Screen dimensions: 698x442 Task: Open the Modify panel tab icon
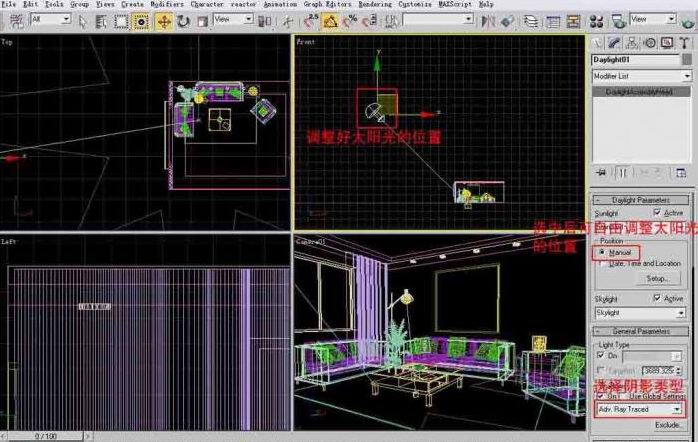coord(614,43)
